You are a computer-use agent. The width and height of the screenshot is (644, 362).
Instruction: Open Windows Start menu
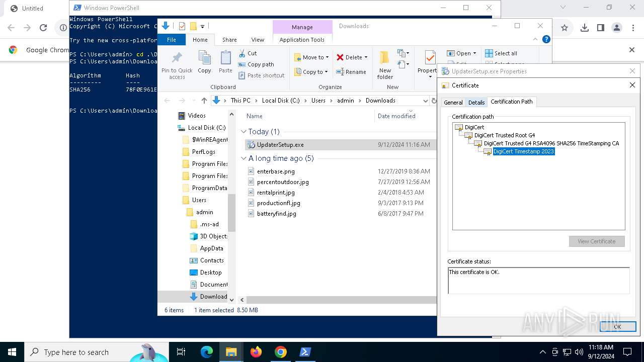pyautogui.click(x=12, y=352)
